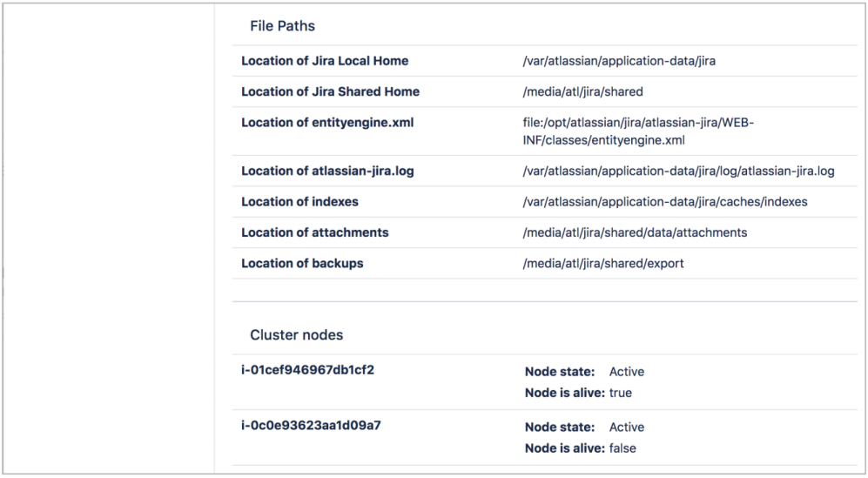Click the Cluster nodes section heading
Screen dimensions: 868x478
pos(296,335)
